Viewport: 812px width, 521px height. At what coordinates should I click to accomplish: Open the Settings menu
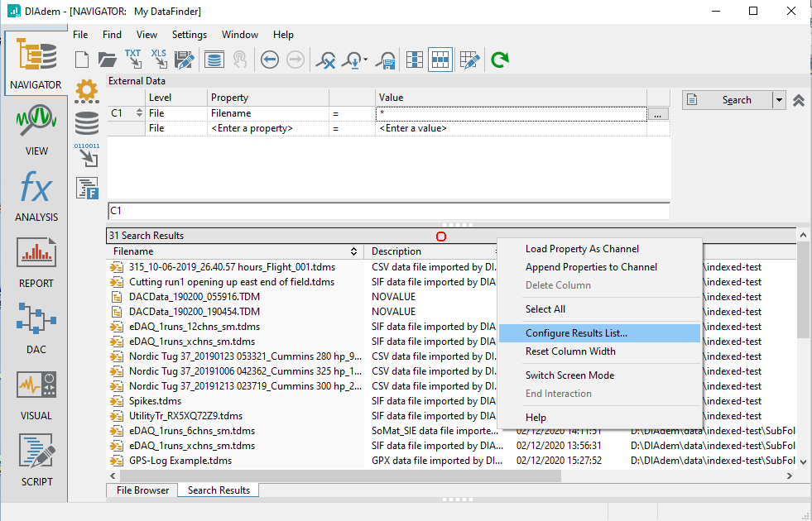190,35
